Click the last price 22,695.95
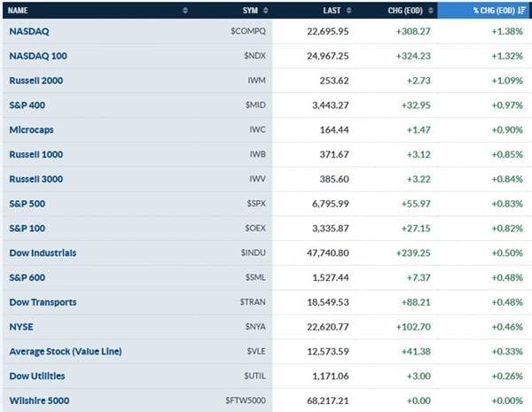This screenshot has height=412, width=532. [328, 32]
